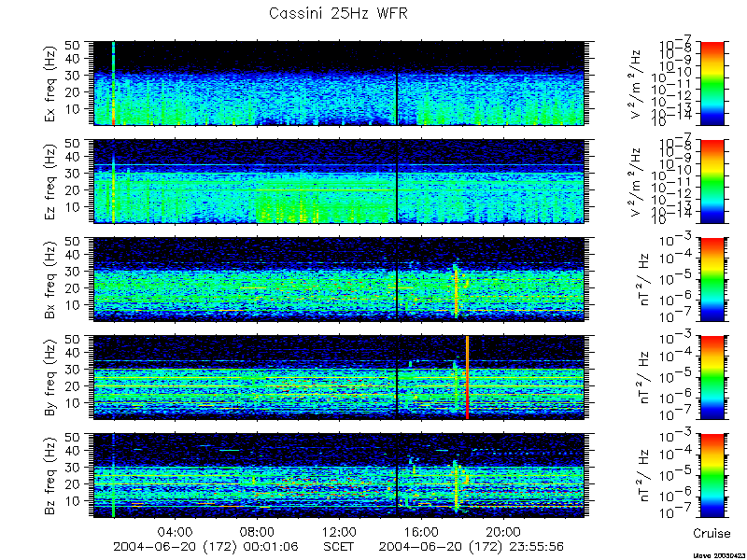
Task: Click the red vertical spike in By panel
Action: point(468,377)
